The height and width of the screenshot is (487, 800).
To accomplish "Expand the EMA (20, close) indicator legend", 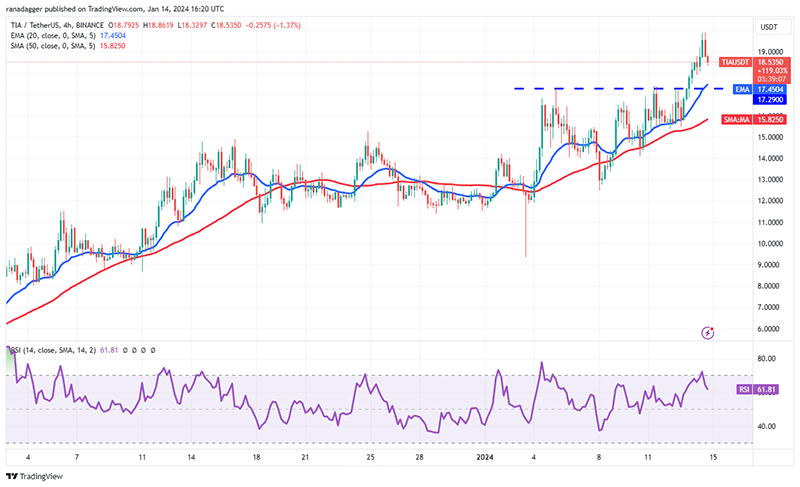I will pos(68,35).
